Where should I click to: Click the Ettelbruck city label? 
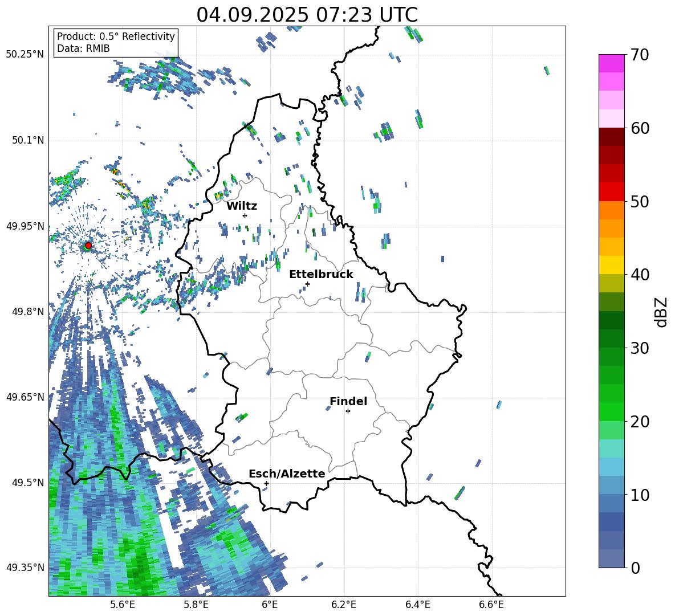321,275
